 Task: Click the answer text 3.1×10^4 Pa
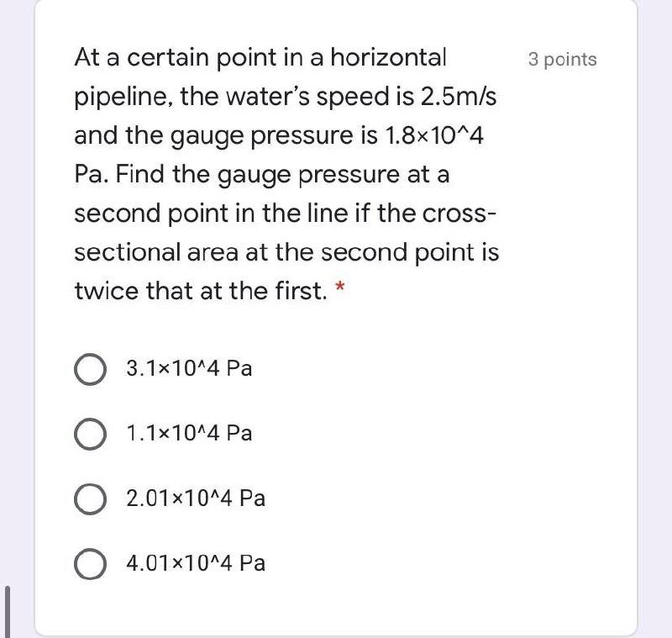click(188, 367)
